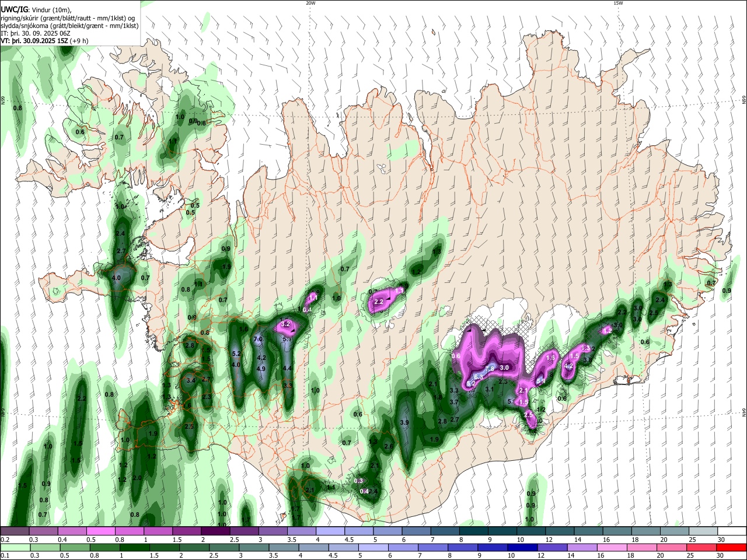Click the 20W longitude label at top edge
This screenshot has width=747, height=560.
pyautogui.click(x=310, y=3)
